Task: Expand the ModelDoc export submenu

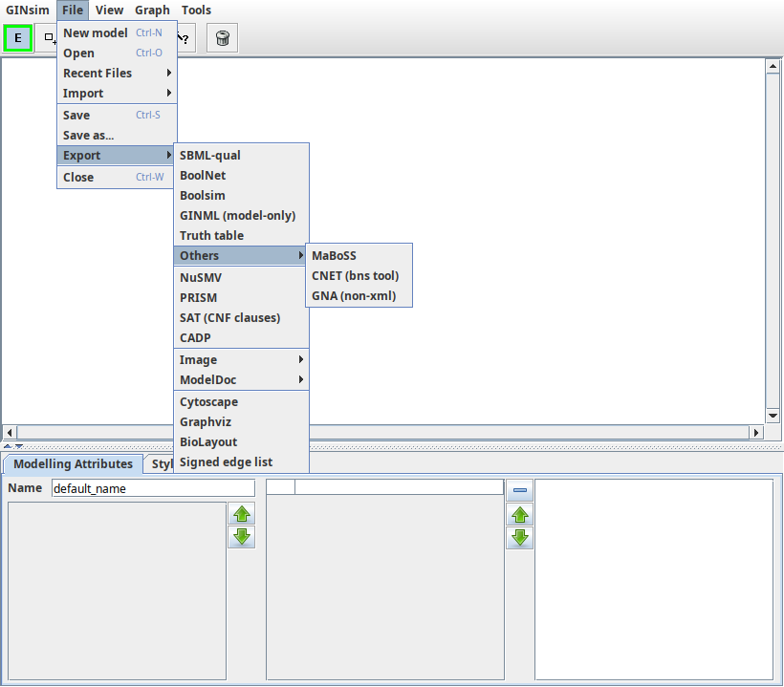Action: click(229, 379)
